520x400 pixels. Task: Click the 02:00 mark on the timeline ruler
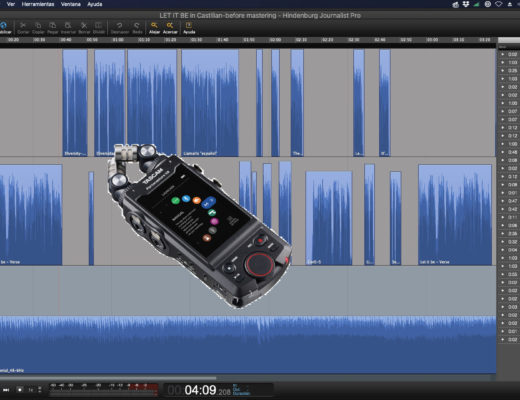coord(275,40)
